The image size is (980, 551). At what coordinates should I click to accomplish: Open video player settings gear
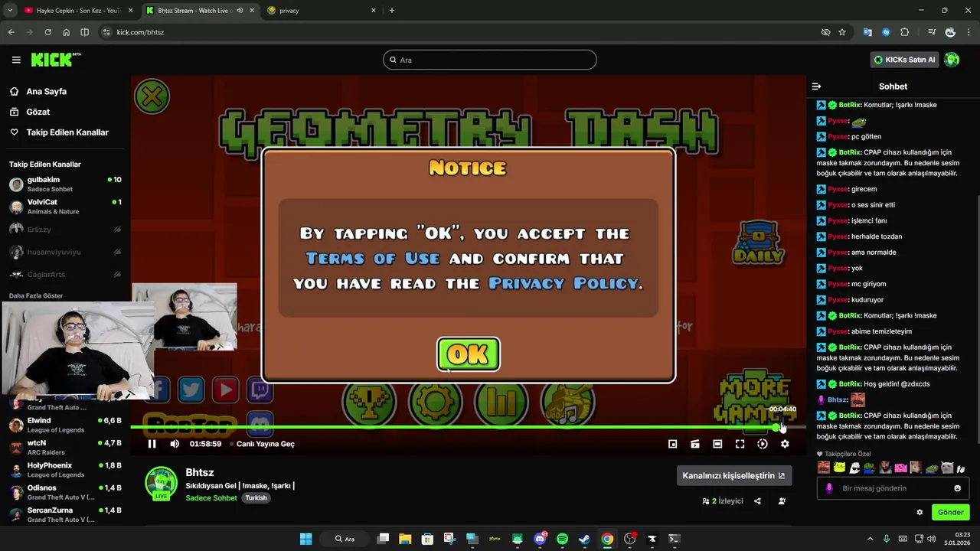point(785,444)
